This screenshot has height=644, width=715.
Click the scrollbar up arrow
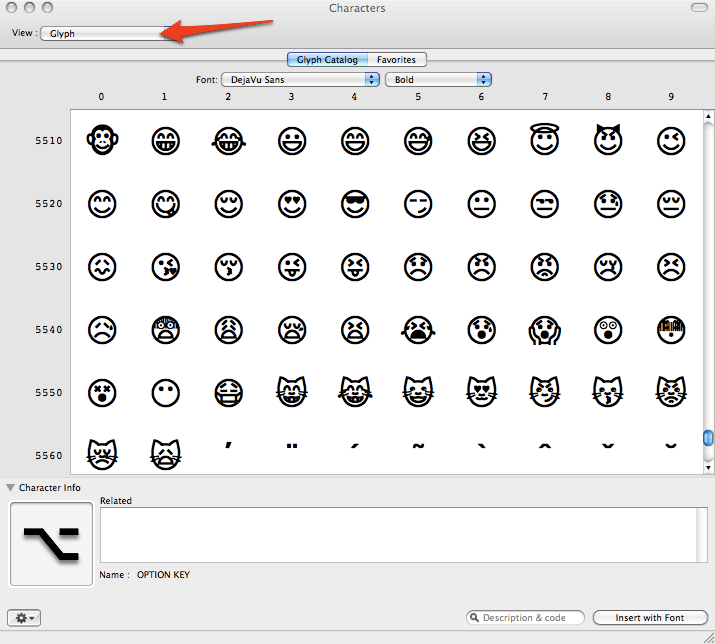point(708,116)
